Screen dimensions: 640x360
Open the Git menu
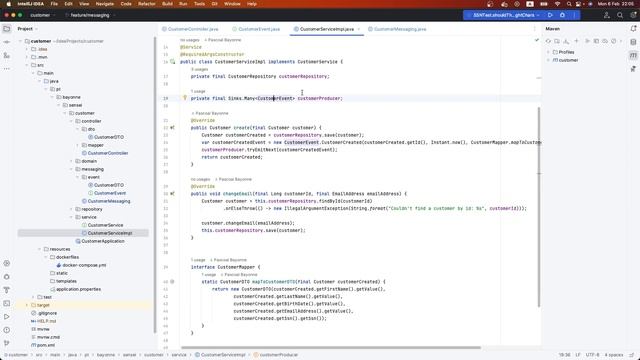click(x=214, y=4)
